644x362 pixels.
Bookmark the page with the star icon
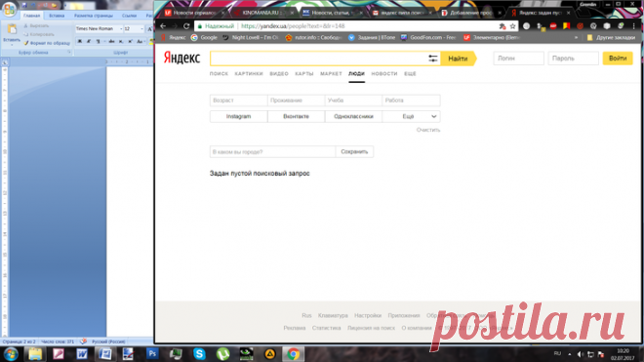coord(512,26)
